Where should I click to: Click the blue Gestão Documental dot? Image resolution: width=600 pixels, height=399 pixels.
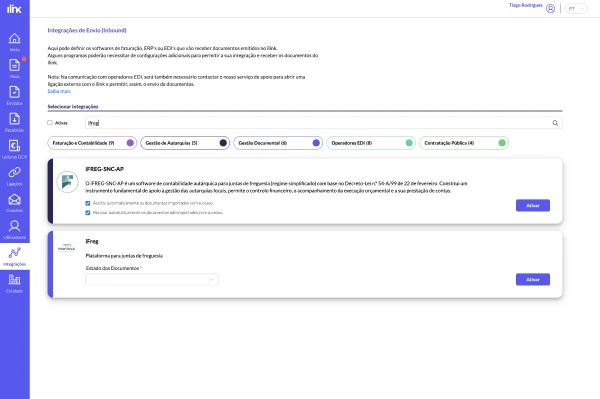point(316,143)
